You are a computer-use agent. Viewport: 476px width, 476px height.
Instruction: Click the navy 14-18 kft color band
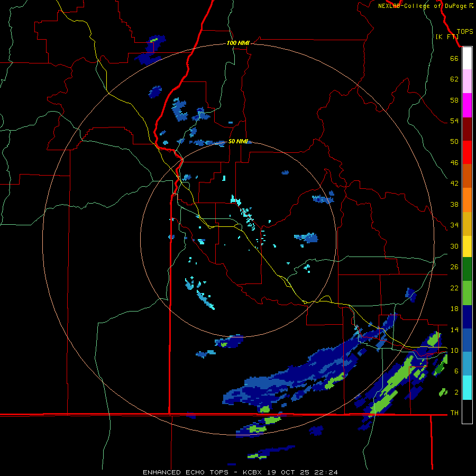coord(467,317)
